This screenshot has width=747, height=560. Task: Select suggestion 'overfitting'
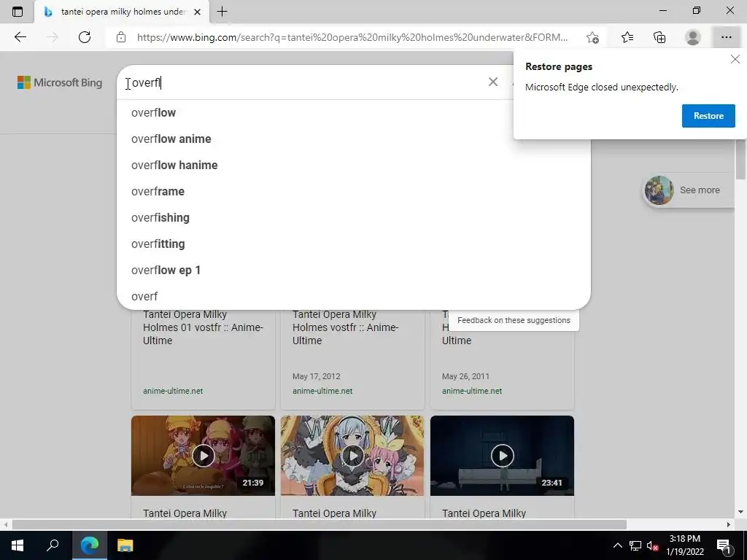(x=354, y=244)
